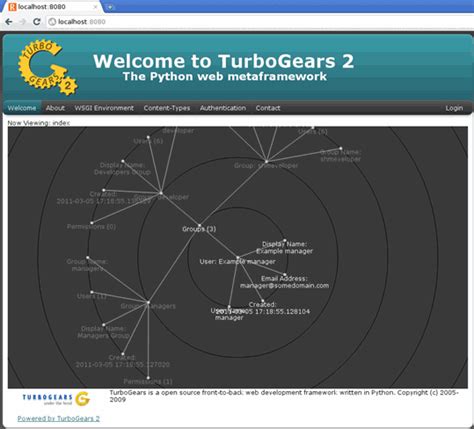
Task: Click the Now Viewing: index text
Action: [39, 123]
